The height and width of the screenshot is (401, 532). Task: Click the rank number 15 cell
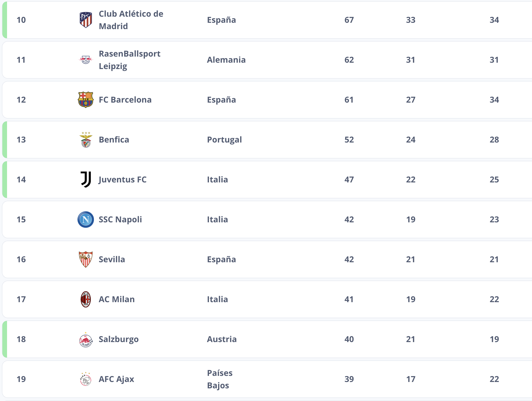tap(21, 219)
